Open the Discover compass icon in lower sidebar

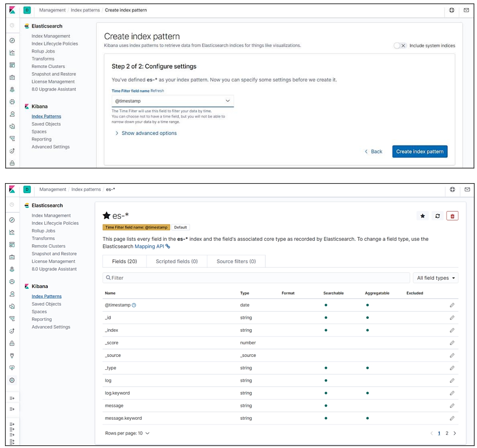tap(12, 220)
